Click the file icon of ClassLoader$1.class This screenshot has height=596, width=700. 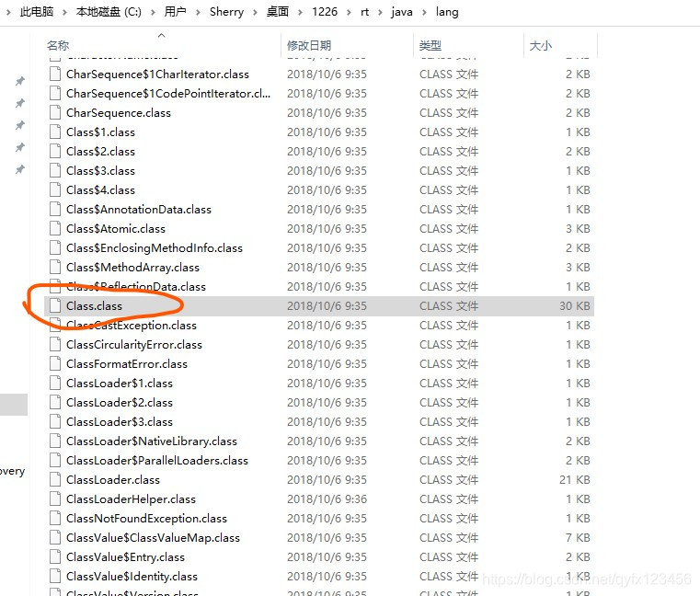[x=55, y=383]
